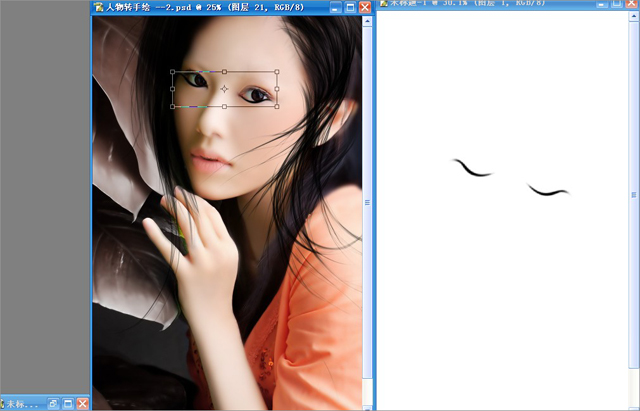Restore the minimized 未标... window
640x411 pixels.
[53, 404]
